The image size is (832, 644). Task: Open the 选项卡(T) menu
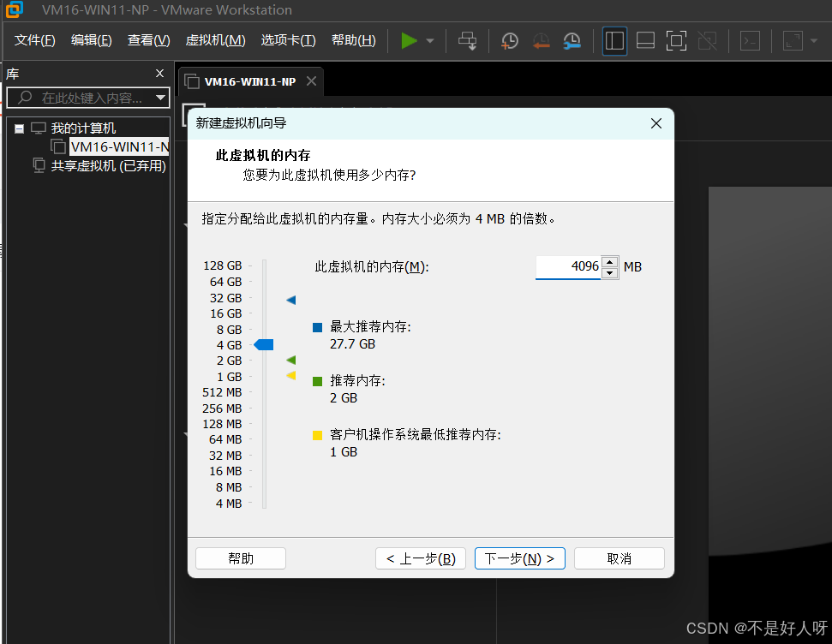click(288, 40)
